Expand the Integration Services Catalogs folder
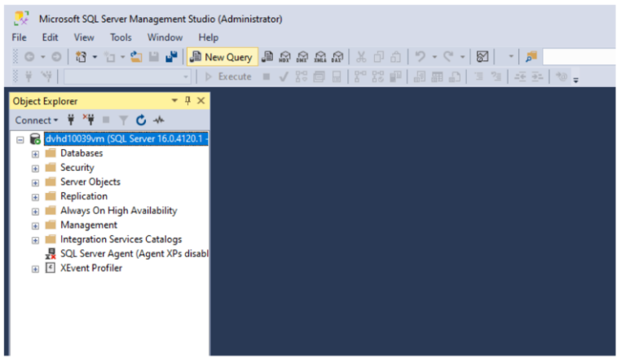Viewport: 626px width, 364px height. pos(35,240)
